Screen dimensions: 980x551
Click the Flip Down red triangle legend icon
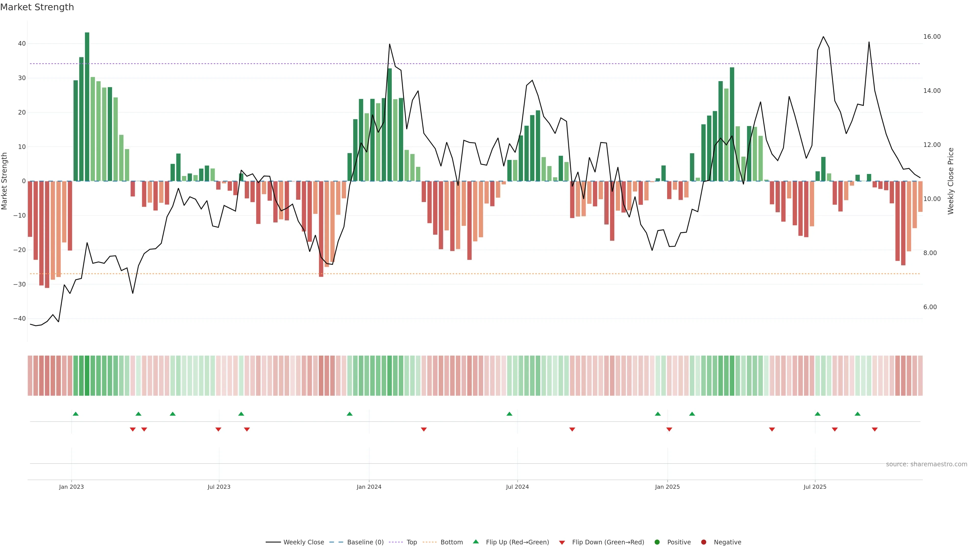(562, 543)
